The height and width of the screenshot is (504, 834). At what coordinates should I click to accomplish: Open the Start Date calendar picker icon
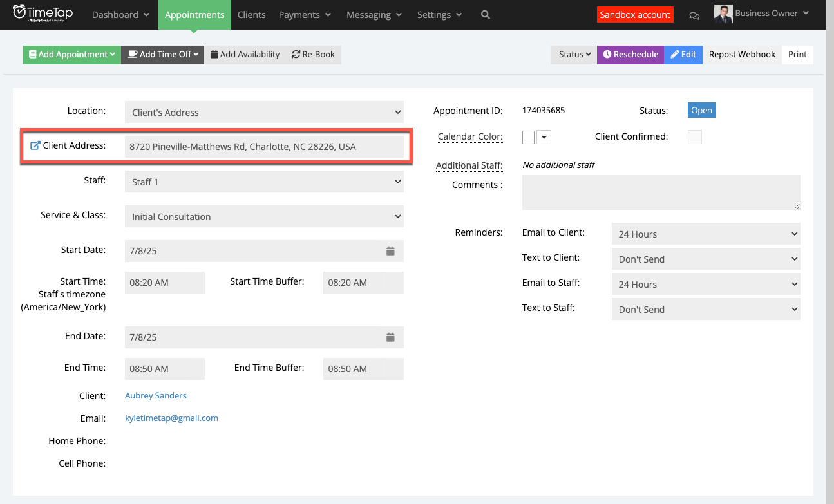(x=390, y=250)
